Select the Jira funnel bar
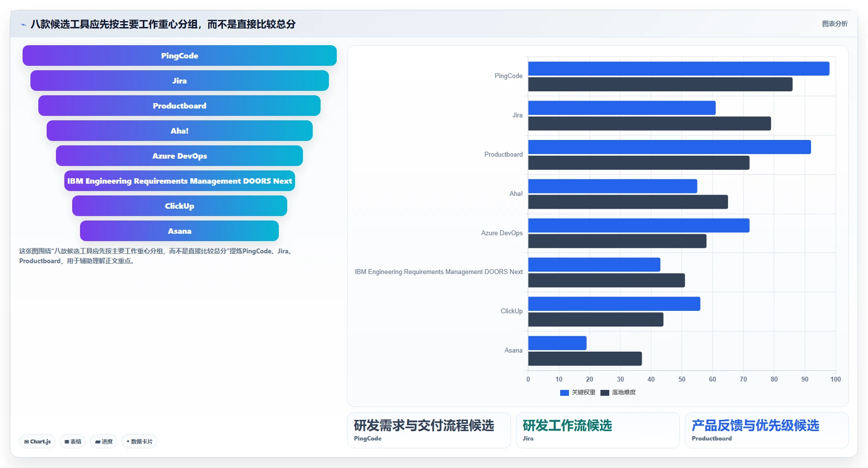Screen dimensions: 868x468 [x=180, y=81]
